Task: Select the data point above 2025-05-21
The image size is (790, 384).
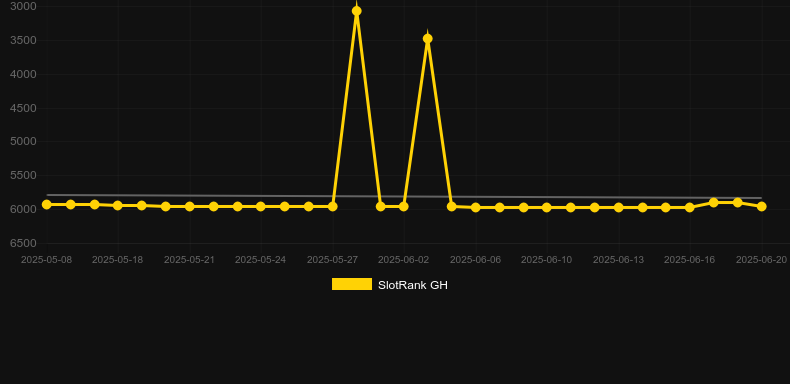Action: coord(189,207)
